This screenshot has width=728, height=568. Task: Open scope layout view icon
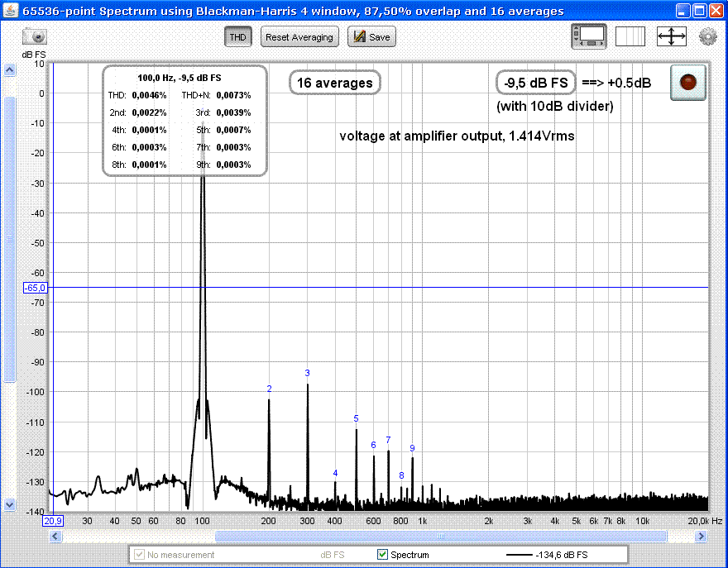[x=589, y=36]
